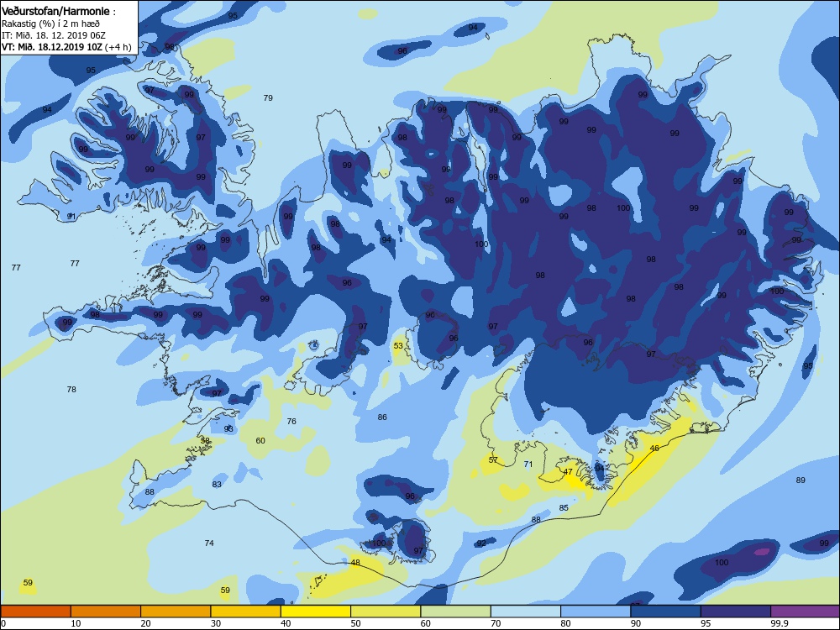
Task: Choose the purple legend swatch above 99.9
Action: coord(806,612)
